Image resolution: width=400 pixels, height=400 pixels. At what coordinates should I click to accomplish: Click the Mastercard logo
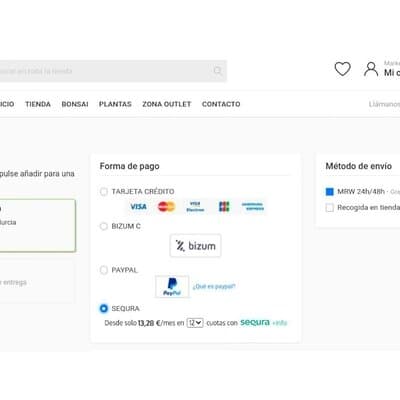coord(166,207)
